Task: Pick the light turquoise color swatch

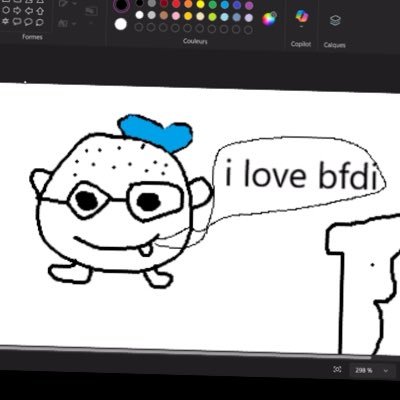Action: tap(224, 17)
